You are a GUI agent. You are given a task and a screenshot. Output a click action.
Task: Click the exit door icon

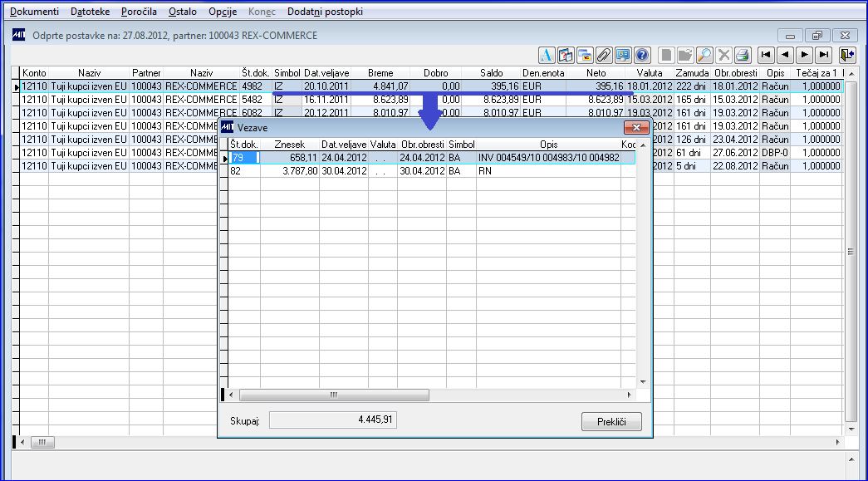click(847, 55)
